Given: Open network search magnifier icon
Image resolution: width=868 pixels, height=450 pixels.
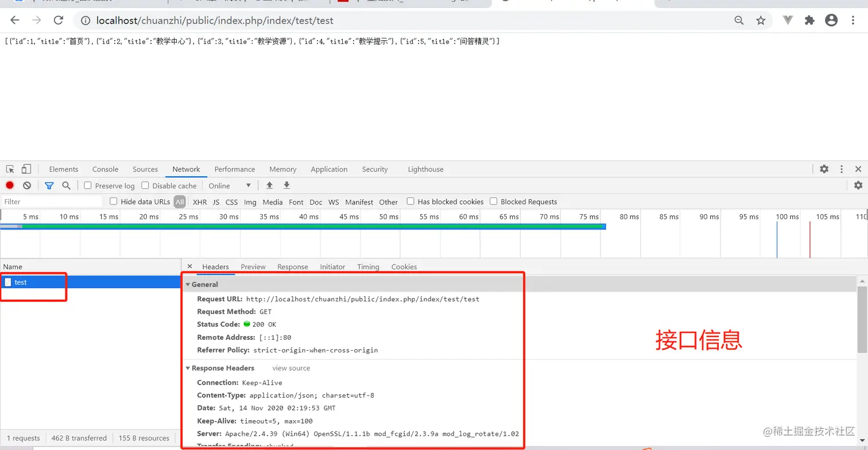Looking at the screenshot, I should click(x=67, y=185).
